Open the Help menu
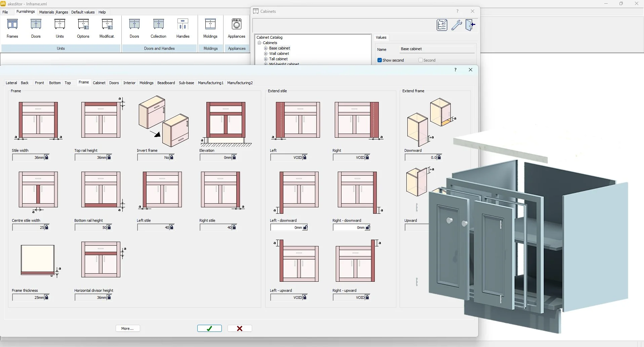This screenshot has width=644, height=347. point(102,12)
